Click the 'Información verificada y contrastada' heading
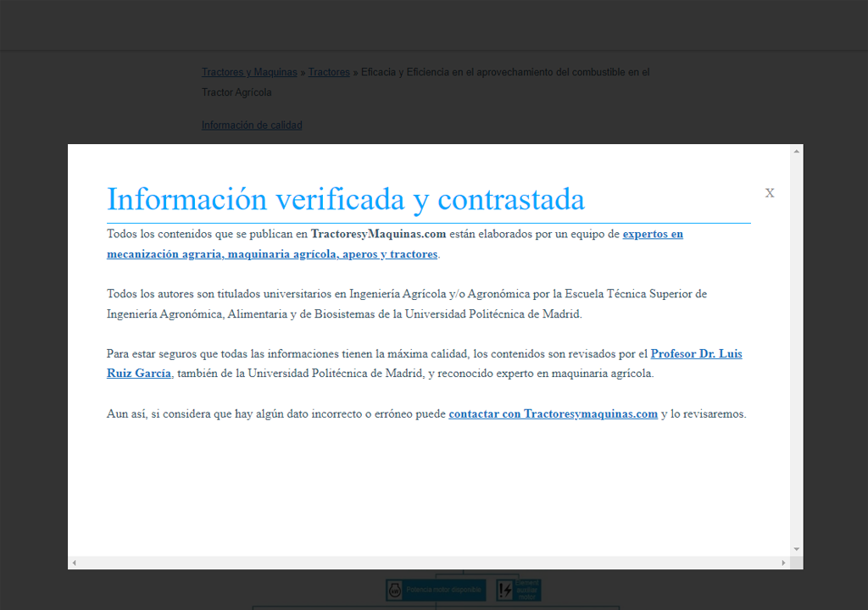Screen dimensions: 868x610 (346, 199)
